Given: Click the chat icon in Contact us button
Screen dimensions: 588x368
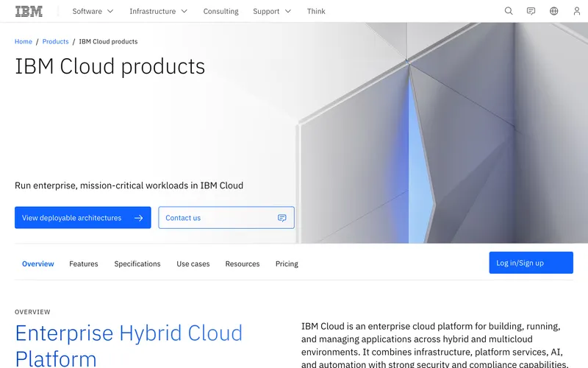Looking at the screenshot, I should 282,218.
